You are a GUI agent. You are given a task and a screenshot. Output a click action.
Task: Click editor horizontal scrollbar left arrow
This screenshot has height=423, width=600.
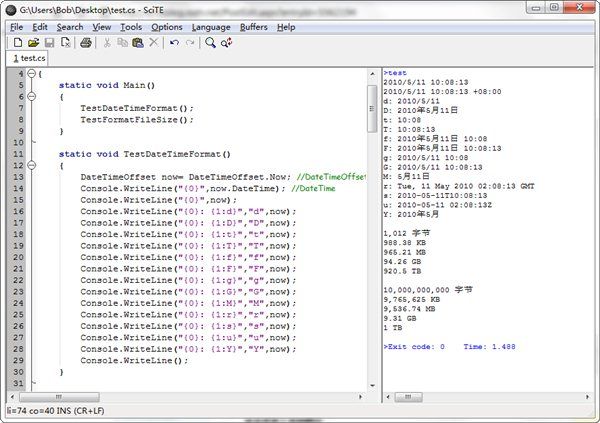coord(12,397)
